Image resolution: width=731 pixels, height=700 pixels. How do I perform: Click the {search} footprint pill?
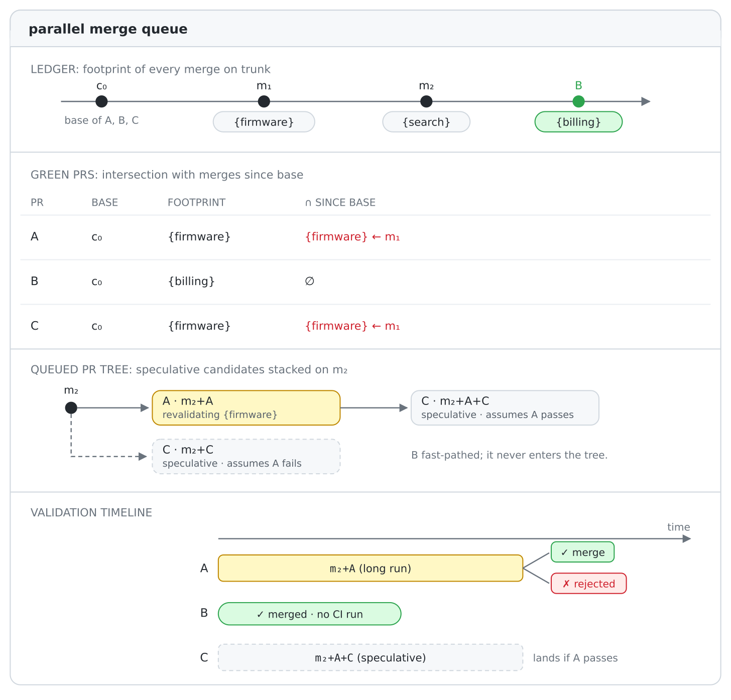[426, 122]
